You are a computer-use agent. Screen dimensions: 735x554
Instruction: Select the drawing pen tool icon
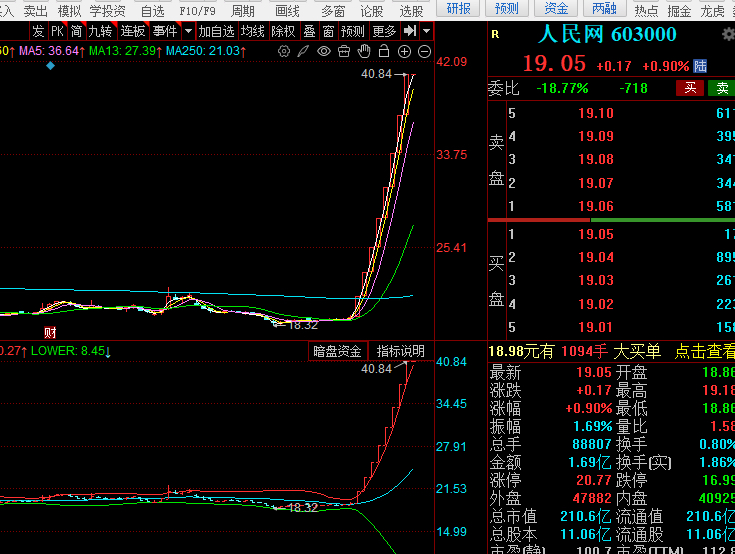[303, 51]
